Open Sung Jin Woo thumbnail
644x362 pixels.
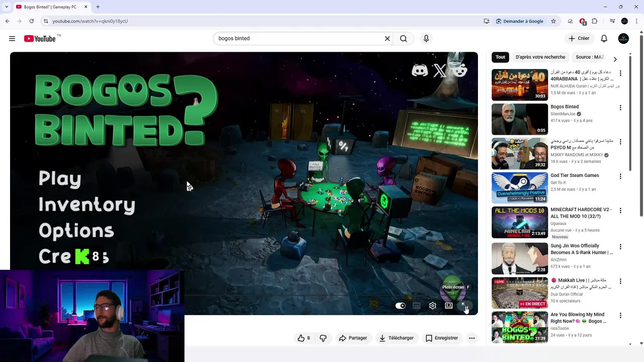coord(520,258)
